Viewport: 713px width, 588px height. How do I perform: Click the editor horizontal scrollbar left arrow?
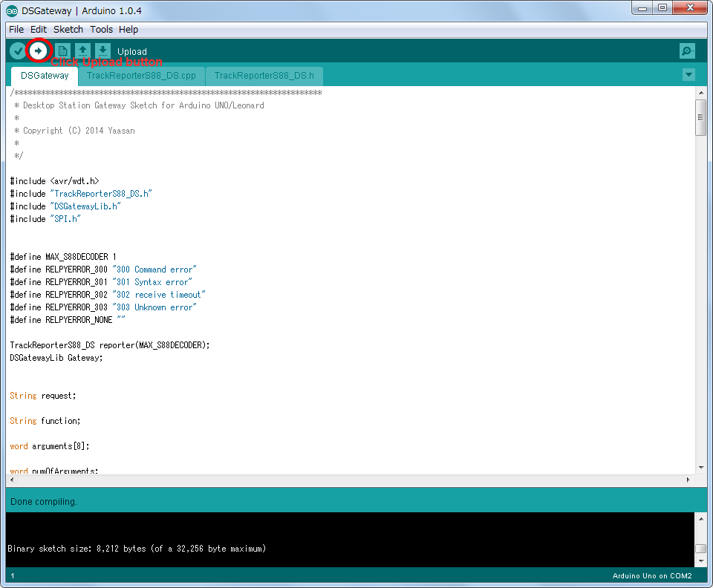tap(12, 480)
